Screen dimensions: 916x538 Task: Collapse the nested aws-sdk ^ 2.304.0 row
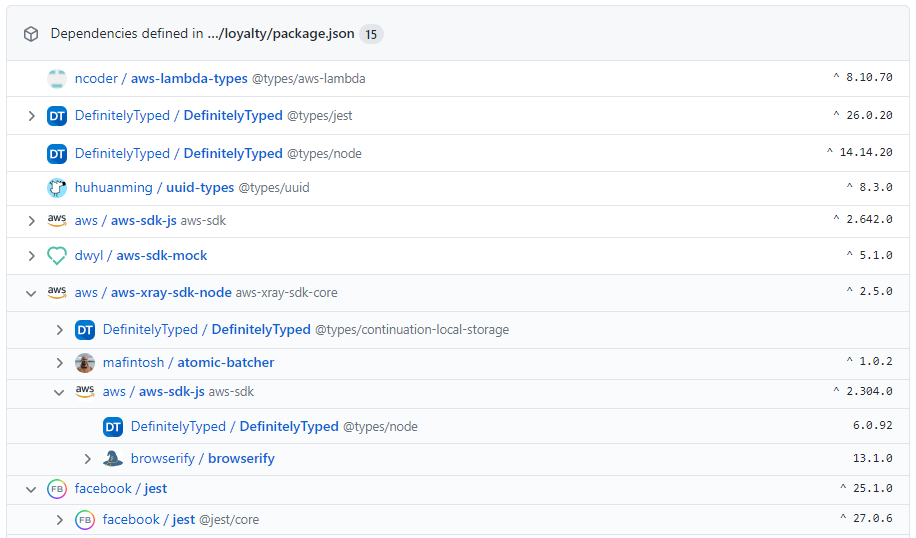[x=59, y=393]
